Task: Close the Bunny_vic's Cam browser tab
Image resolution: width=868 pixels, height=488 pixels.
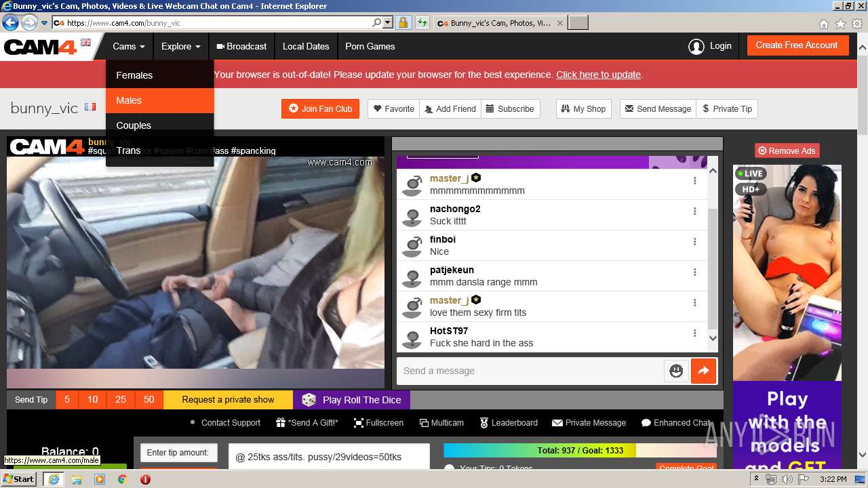Action: 559,23
